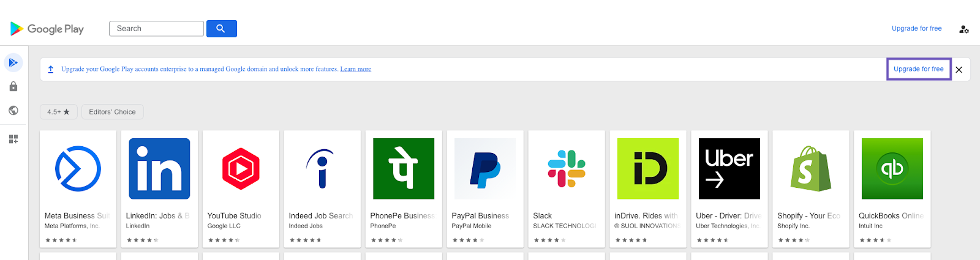The width and height of the screenshot is (980, 260).
Task: Click the upgrade banner message text
Action: point(200,69)
